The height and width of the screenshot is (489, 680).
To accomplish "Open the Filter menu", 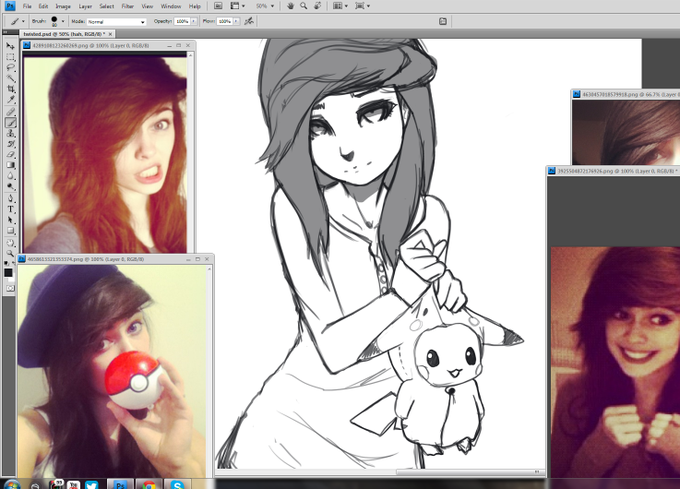I will click(128, 6).
